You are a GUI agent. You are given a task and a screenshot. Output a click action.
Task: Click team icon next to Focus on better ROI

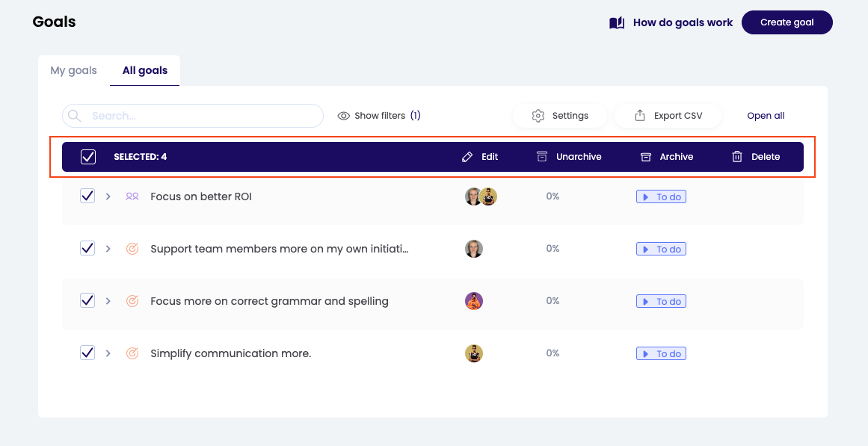tap(132, 196)
